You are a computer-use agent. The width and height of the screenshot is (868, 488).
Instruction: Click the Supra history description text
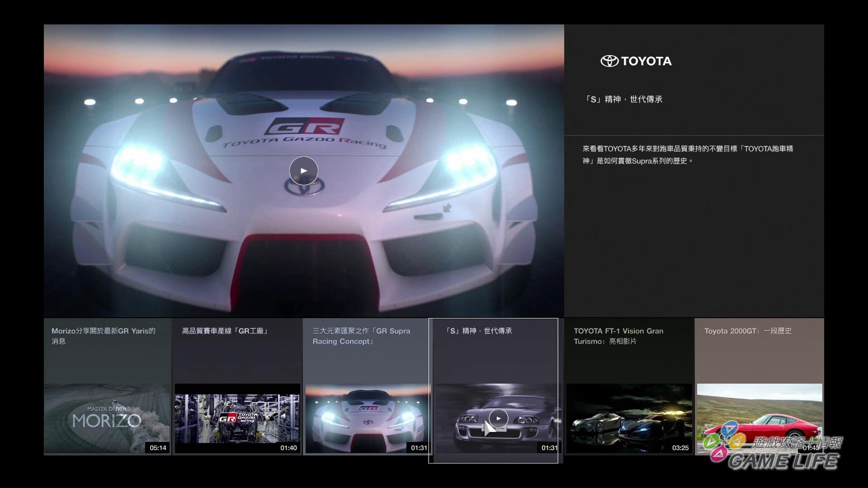point(687,155)
